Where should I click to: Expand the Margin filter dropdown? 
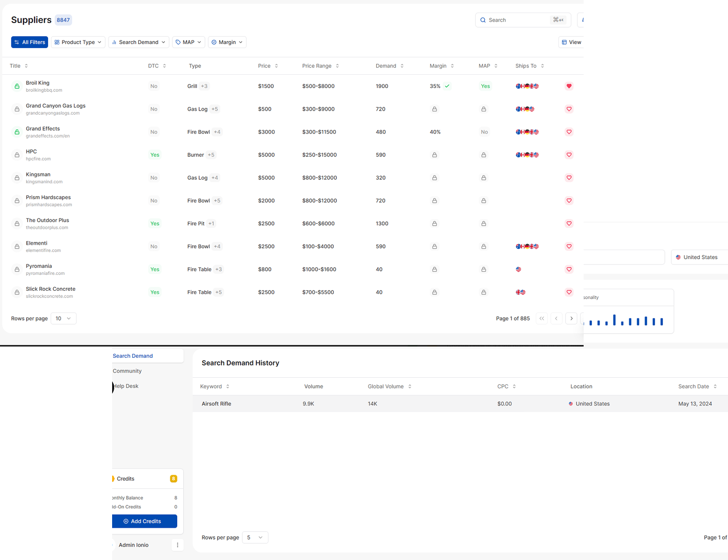[227, 42]
